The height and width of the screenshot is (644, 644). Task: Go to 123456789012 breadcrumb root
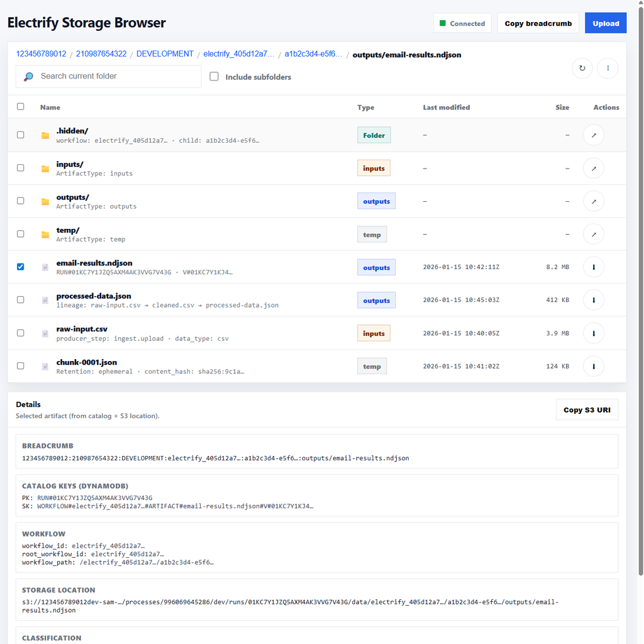point(41,54)
